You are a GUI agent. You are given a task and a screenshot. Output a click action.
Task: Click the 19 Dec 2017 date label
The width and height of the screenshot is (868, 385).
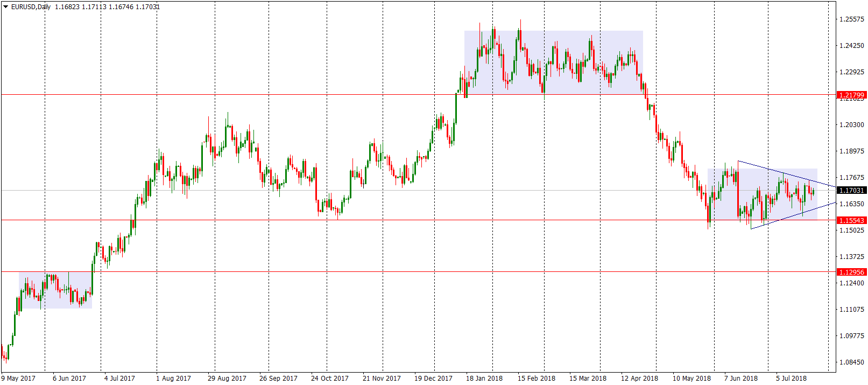point(433,379)
